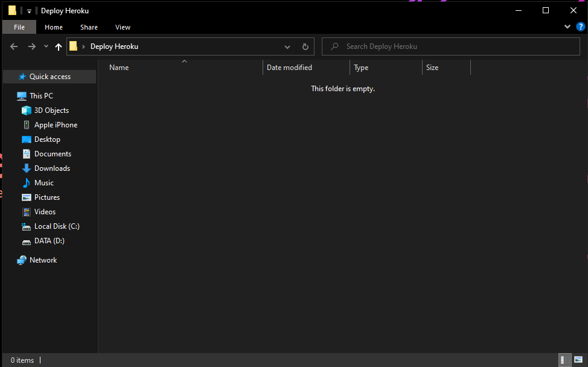Open Local Disk (C:) drive

(x=57, y=226)
